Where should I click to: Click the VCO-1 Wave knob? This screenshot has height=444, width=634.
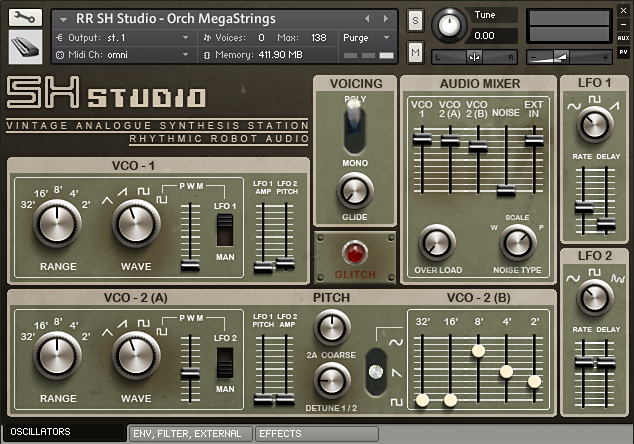[136, 224]
